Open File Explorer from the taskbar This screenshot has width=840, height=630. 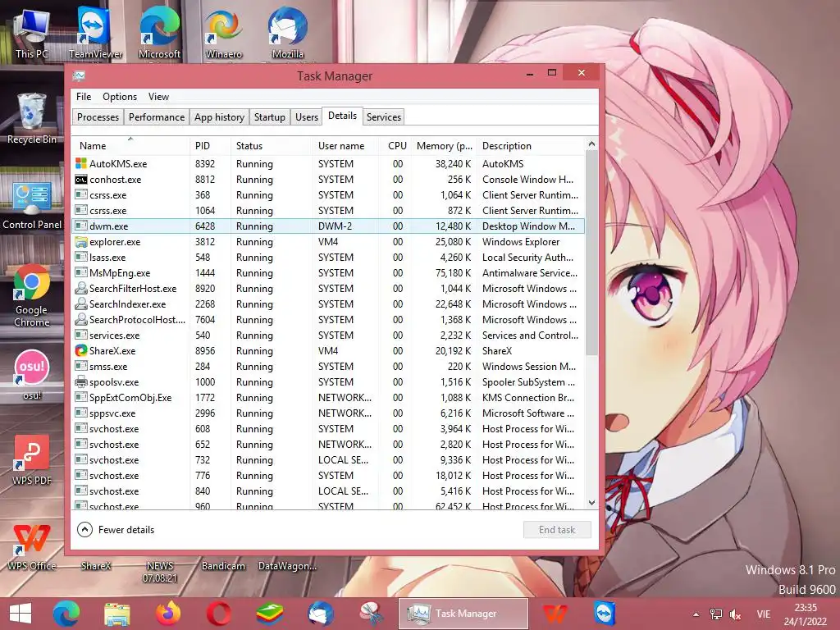pyautogui.click(x=116, y=614)
